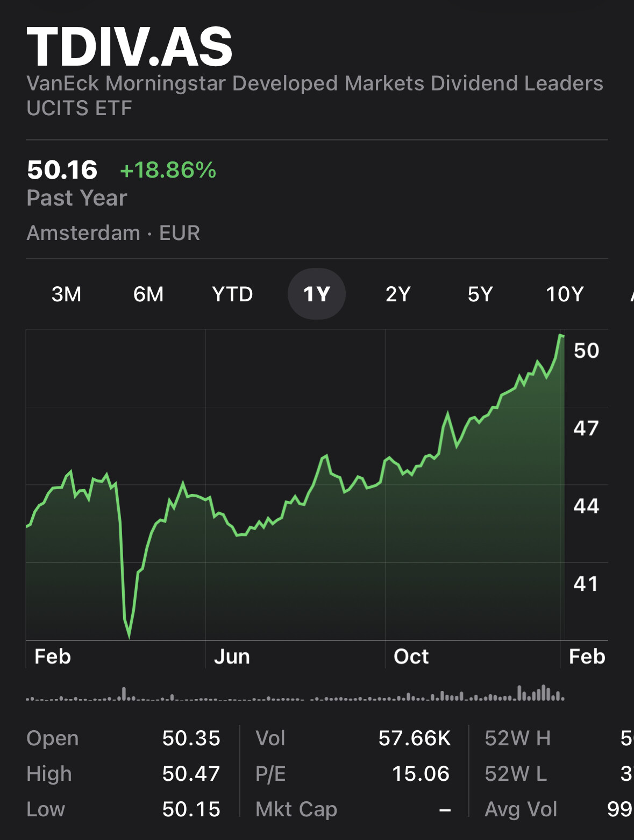This screenshot has height=840, width=634.
Task: Tap the Jun label on the time axis
Action: click(x=232, y=657)
